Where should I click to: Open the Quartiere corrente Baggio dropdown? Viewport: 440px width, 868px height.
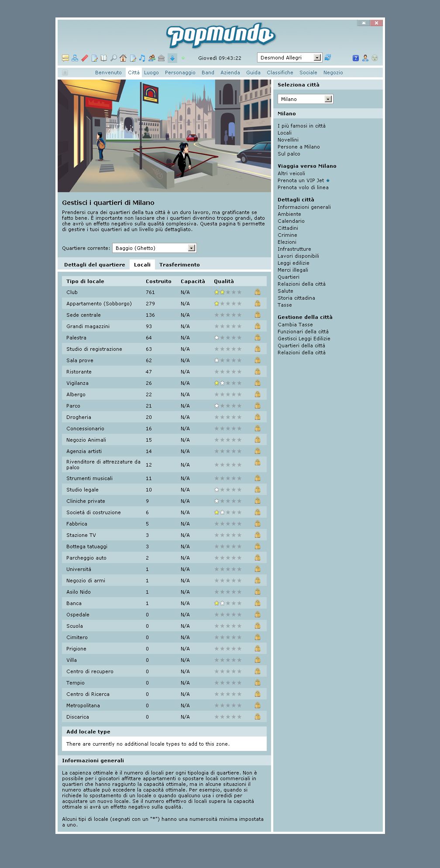[191, 248]
